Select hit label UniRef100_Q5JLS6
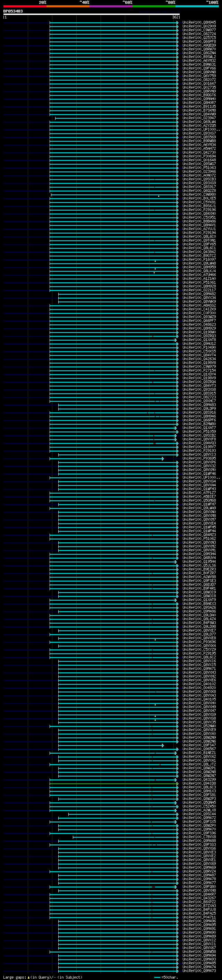The image size is (222, 980). (x=199, y=565)
